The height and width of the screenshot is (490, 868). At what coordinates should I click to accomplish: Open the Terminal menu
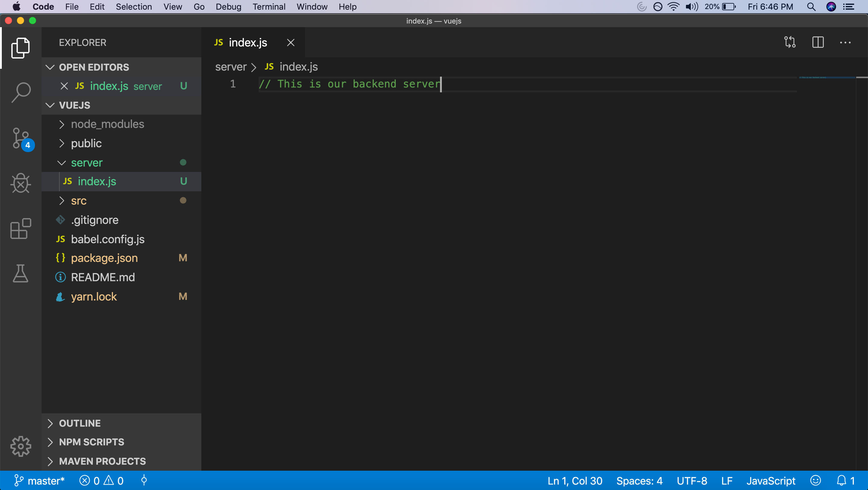click(x=269, y=7)
